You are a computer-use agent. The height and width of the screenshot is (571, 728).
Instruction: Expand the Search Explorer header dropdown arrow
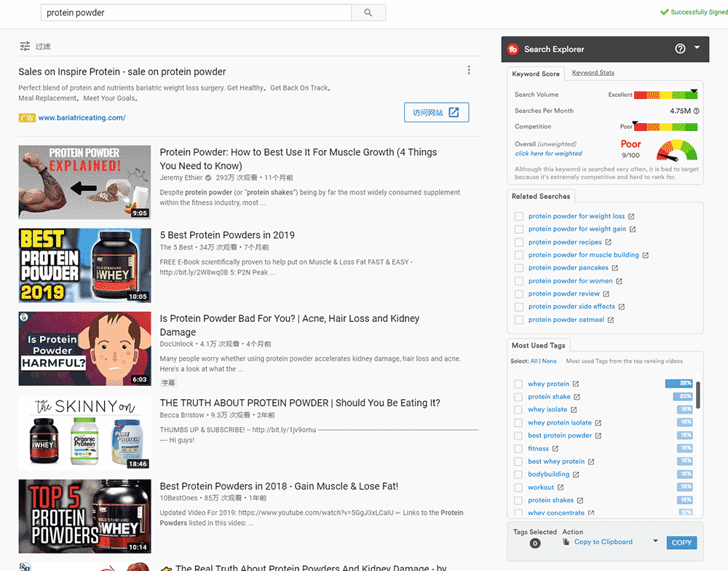(697, 48)
